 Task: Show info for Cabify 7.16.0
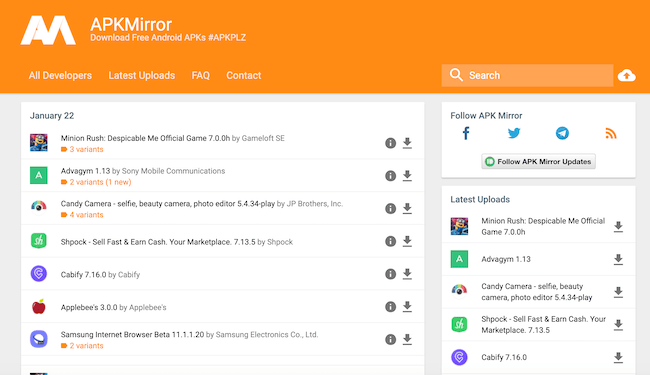pos(390,274)
